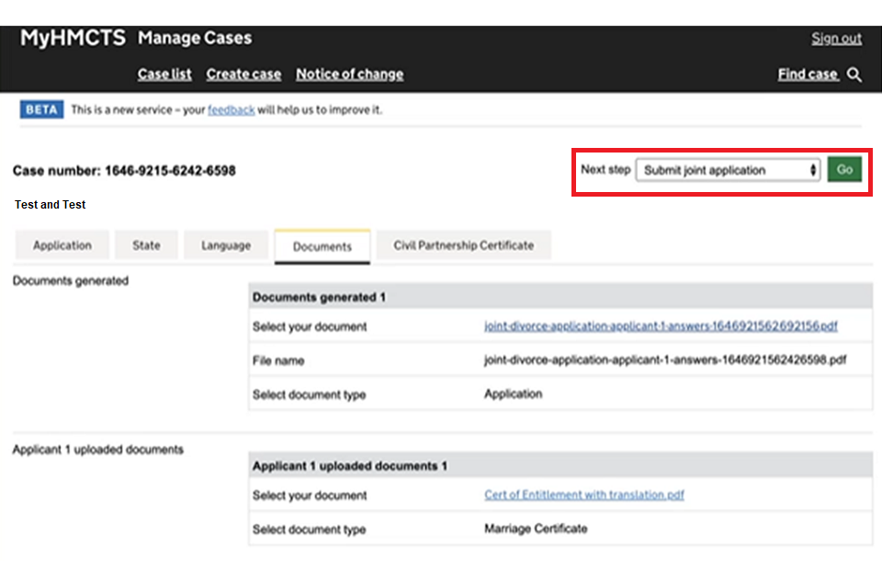Switch to the Language tab
Image resolution: width=882 pixels, height=588 pixels.
click(226, 245)
